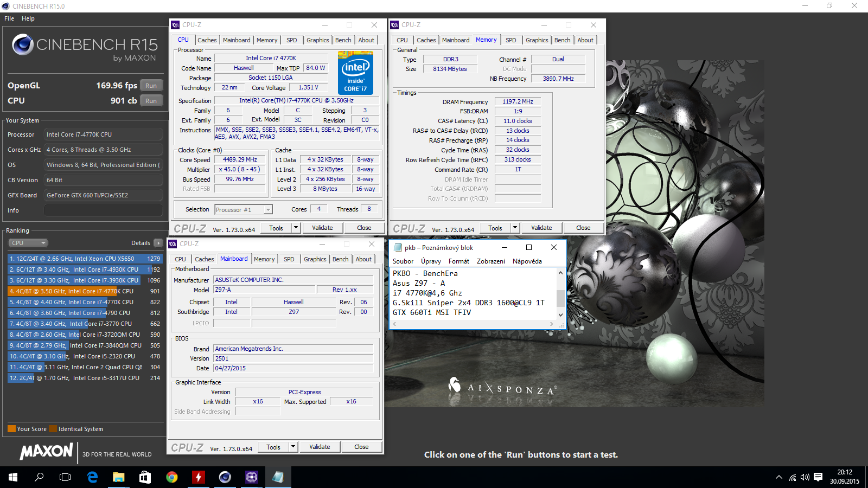This screenshot has width=868, height=488.
Task: Click Notepad vertical scrollbar down arrow
Action: [560, 314]
